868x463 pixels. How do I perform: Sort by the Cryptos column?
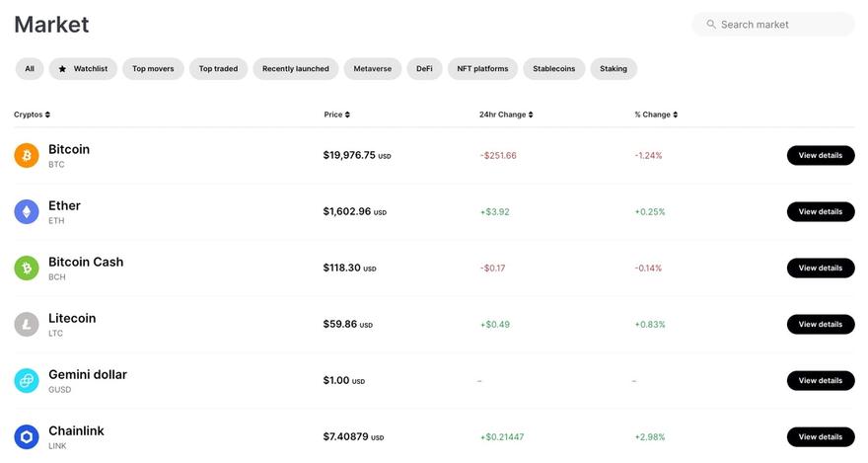point(33,115)
